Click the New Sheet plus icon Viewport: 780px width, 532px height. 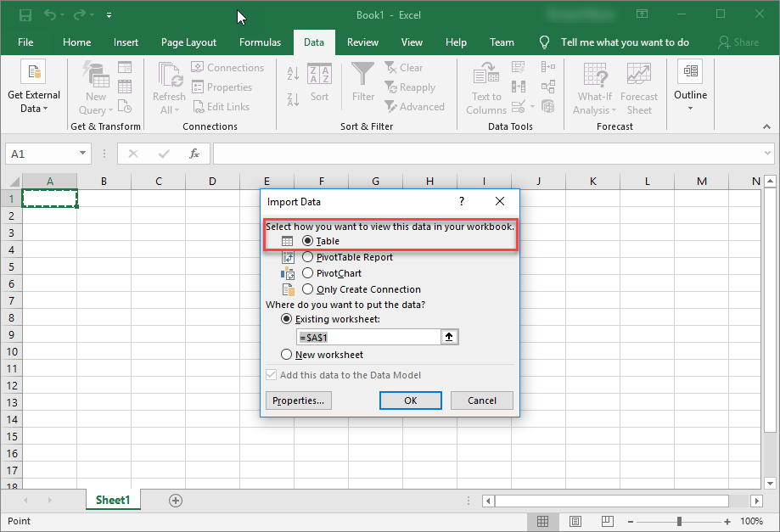click(x=176, y=501)
